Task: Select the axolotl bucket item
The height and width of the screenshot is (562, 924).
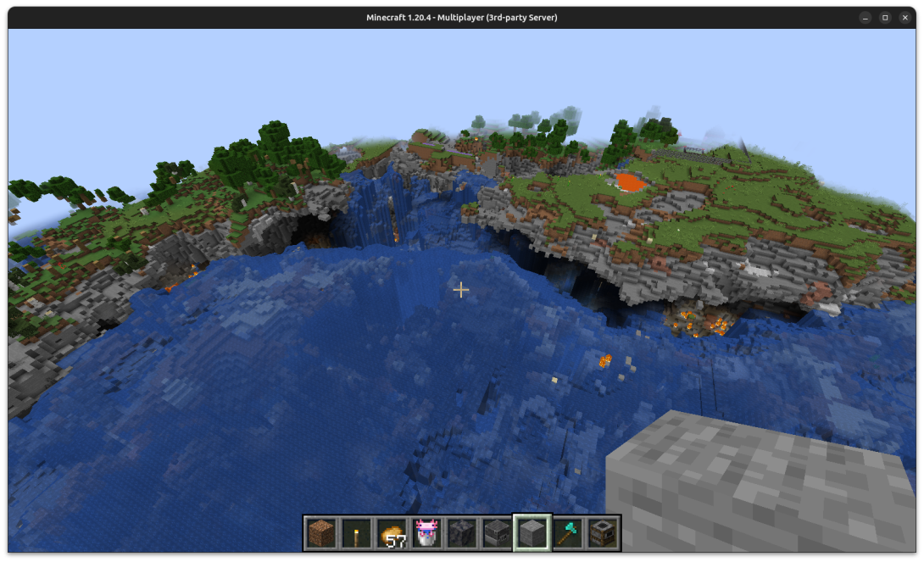Action: [427, 531]
